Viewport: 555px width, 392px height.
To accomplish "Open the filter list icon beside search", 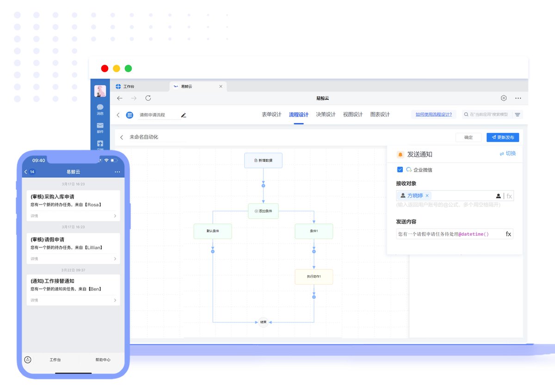I will pyautogui.click(x=518, y=115).
